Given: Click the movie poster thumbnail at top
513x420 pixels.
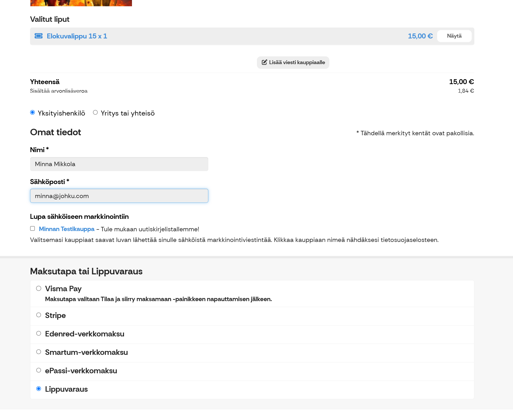Looking at the screenshot, I should (x=81, y=3).
